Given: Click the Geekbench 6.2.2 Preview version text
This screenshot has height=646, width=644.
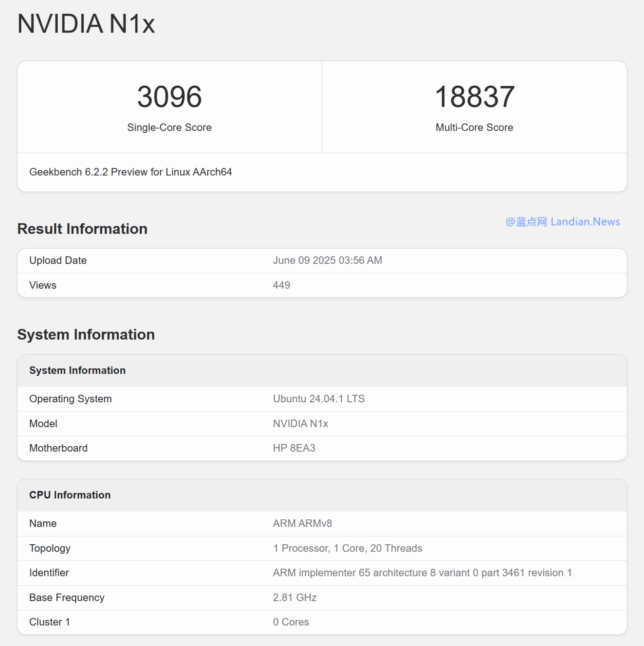Looking at the screenshot, I should tap(130, 172).
